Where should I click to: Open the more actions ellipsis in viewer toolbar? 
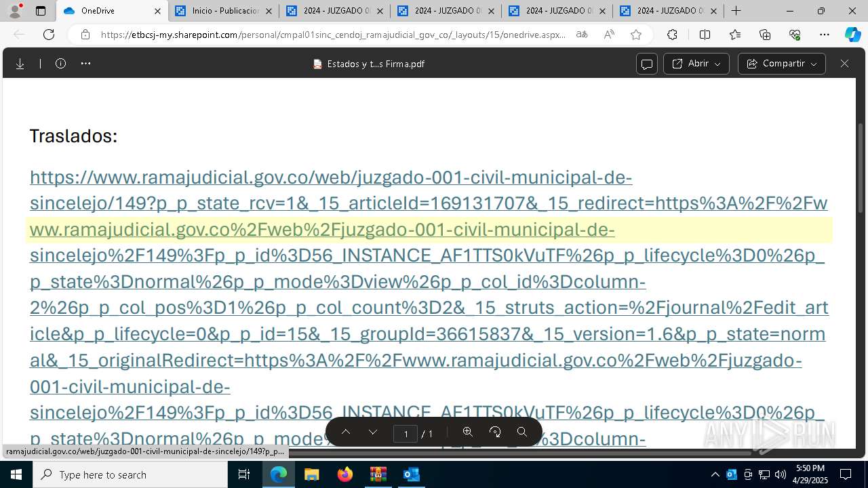point(85,64)
